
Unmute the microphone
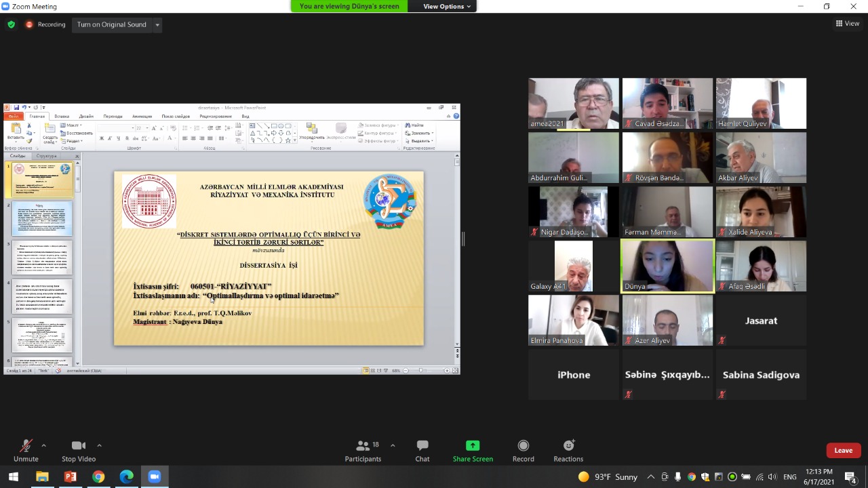point(26,450)
